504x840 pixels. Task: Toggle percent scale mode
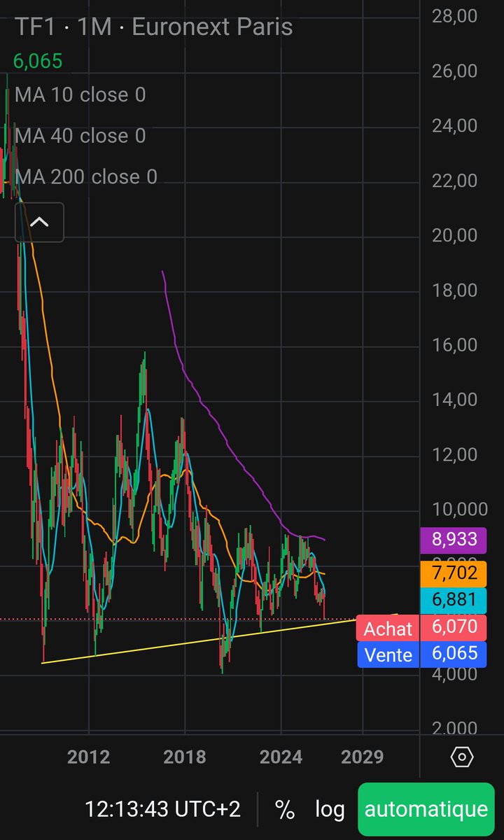(x=284, y=809)
